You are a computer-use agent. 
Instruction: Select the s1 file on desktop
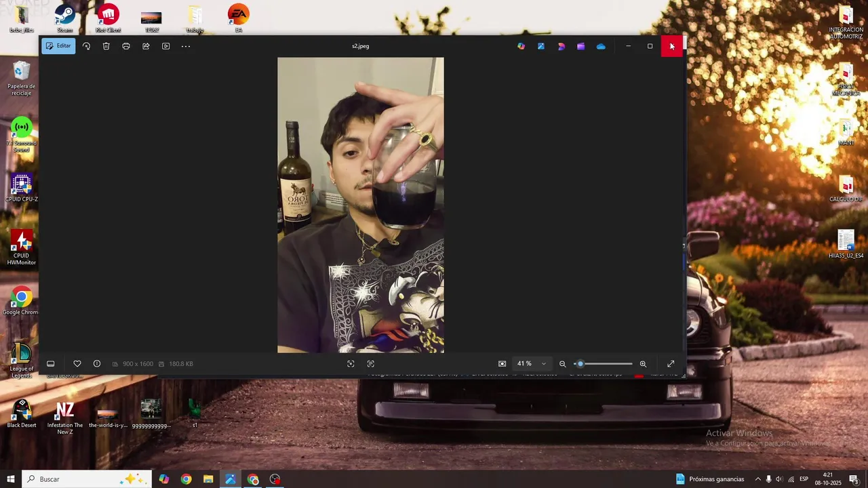(x=195, y=413)
